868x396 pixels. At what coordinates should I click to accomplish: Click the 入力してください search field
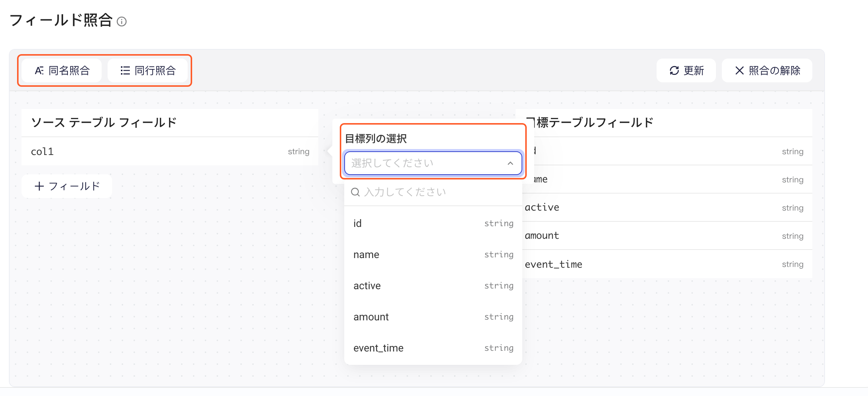[433, 192]
